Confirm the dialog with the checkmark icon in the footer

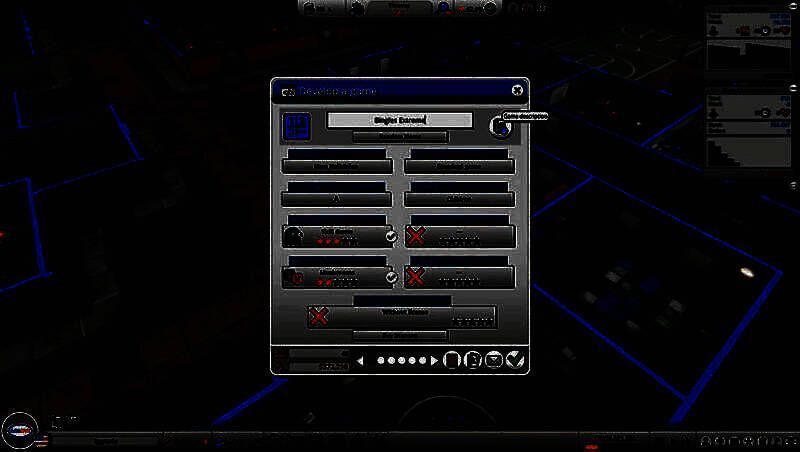click(x=515, y=360)
